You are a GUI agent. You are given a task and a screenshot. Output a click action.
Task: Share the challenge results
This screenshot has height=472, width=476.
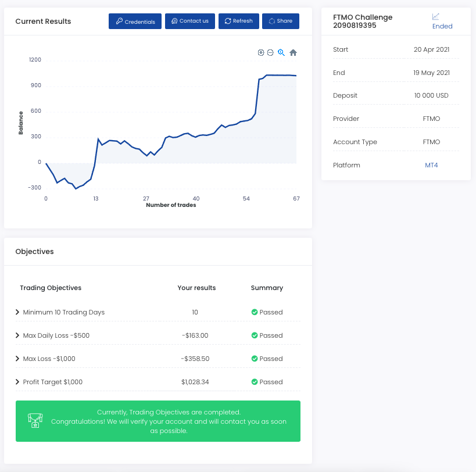[x=281, y=22]
